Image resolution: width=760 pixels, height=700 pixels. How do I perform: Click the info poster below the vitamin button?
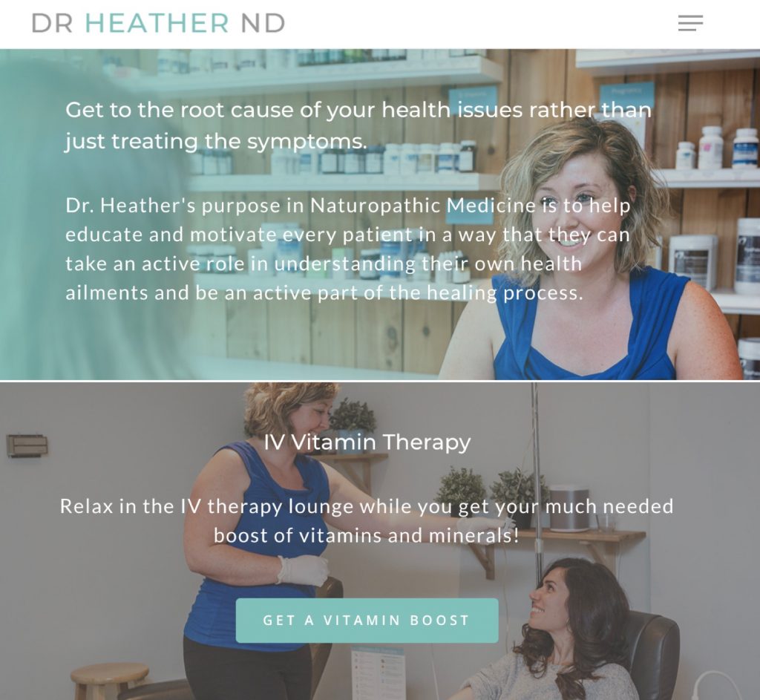(378, 673)
